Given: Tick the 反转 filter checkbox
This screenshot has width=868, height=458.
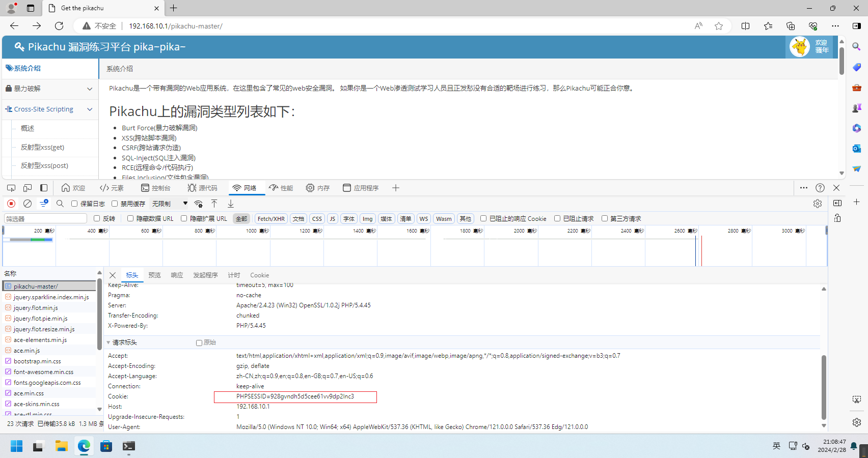Looking at the screenshot, I should point(97,218).
